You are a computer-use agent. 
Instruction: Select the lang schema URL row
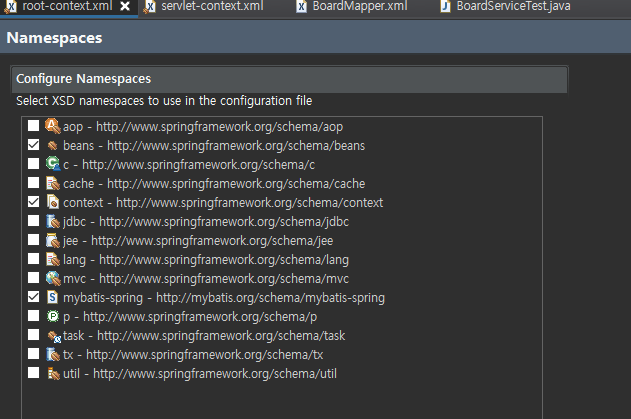click(x=206, y=260)
